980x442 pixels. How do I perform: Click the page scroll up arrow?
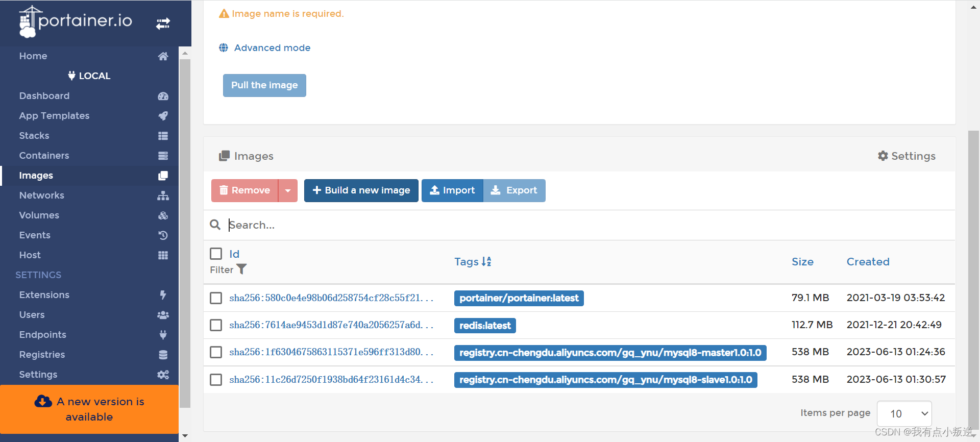pyautogui.click(x=974, y=7)
